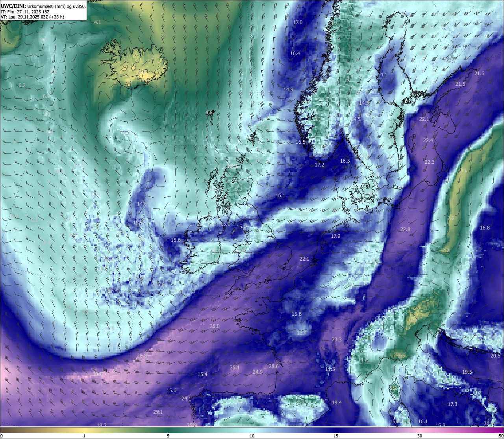Click the map value "27.1"

click(x=158, y=412)
